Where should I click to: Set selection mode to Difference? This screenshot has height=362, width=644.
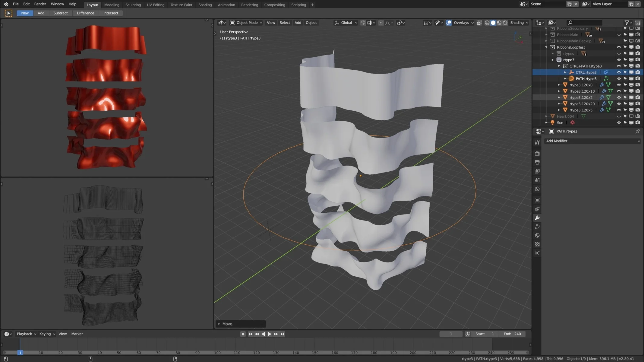click(85, 13)
